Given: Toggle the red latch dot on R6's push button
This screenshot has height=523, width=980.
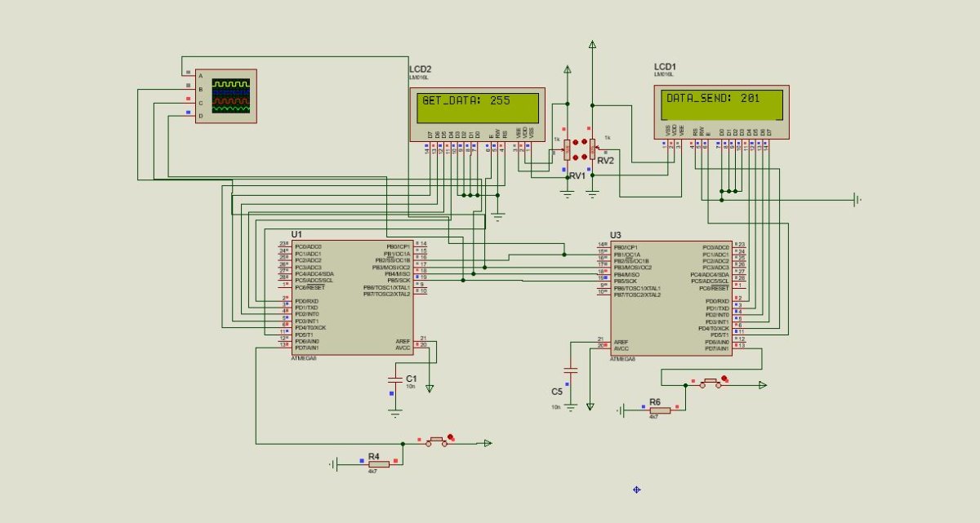Looking at the screenshot, I should click(x=725, y=379).
